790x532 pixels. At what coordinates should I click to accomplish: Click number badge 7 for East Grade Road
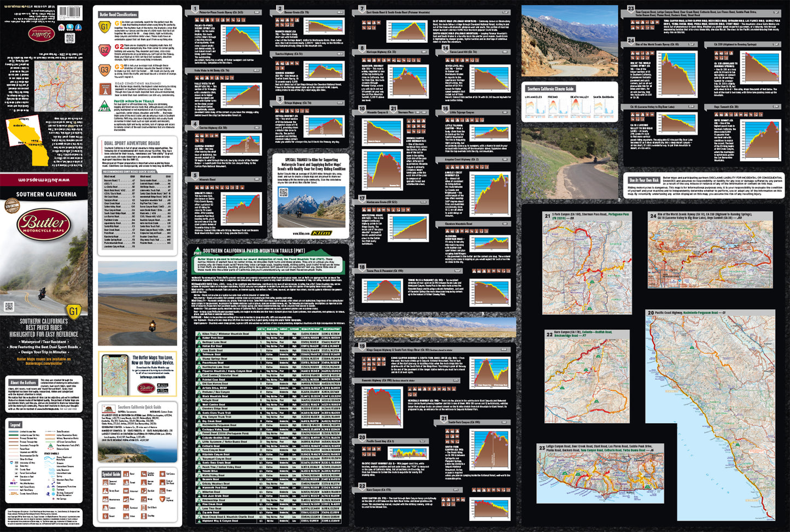pyautogui.click(x=362, y=9)
